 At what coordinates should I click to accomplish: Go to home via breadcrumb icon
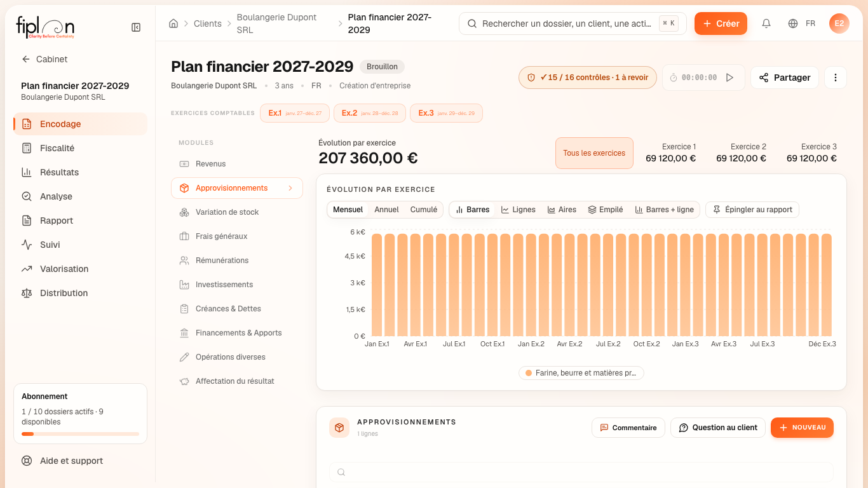click(173, 24)
